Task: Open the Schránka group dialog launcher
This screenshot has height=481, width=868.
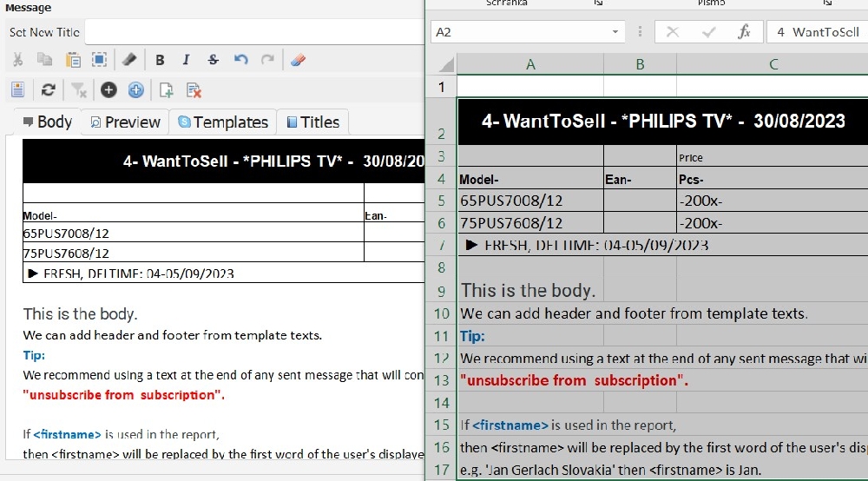Action: (x=598, y=3)
